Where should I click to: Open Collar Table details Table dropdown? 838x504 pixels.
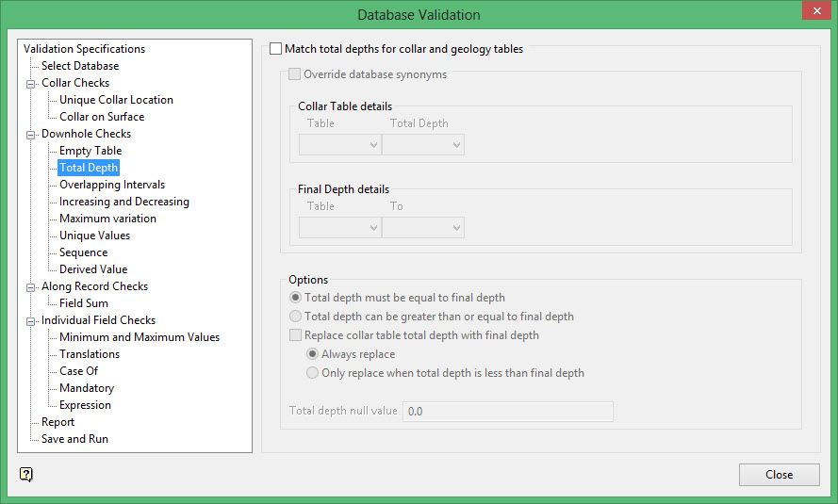coord(339,144)
